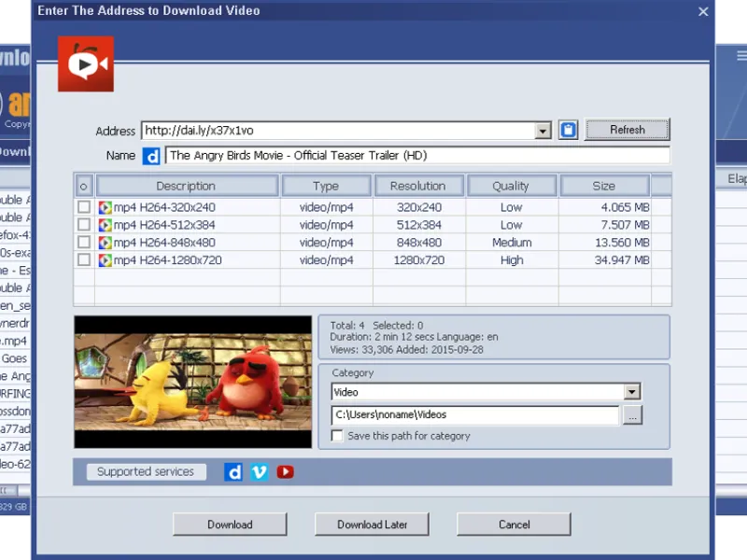Sort by the Resolution column header

point(418,186)
